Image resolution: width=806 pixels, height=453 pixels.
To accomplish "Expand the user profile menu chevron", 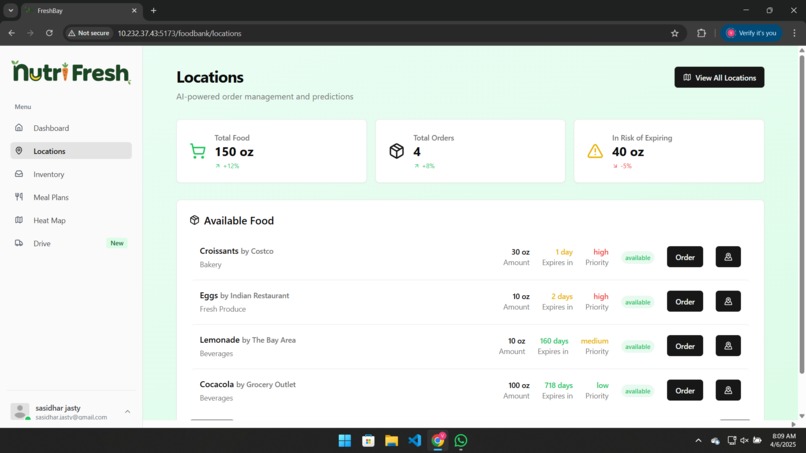I will pyautogui.click(x=127, y=411).
